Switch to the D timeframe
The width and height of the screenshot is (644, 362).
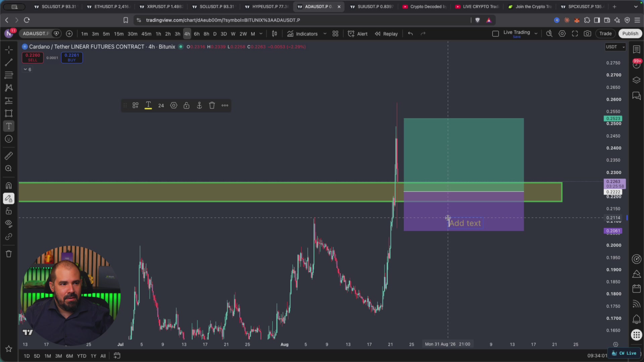(215, 34)
